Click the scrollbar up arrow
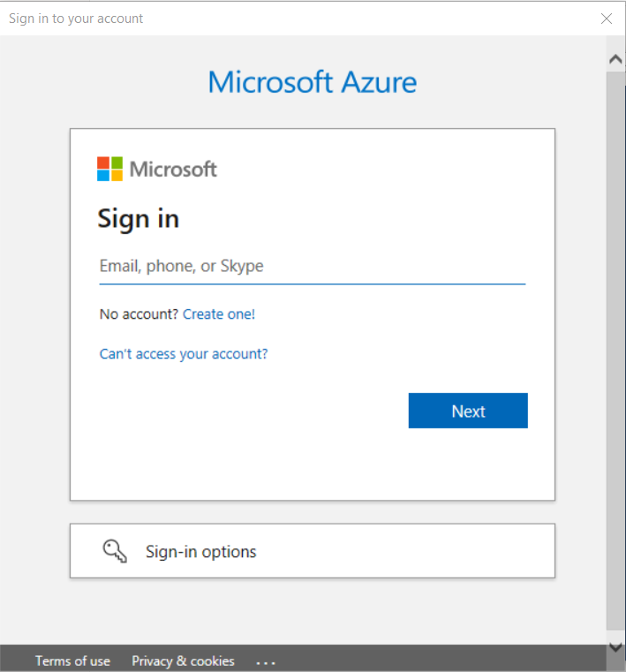Viewport: 626px width, 672px height. [615, 59]
